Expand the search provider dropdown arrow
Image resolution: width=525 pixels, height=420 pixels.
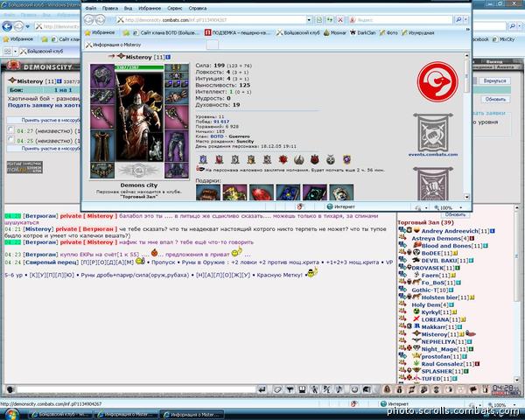[465, 20]
